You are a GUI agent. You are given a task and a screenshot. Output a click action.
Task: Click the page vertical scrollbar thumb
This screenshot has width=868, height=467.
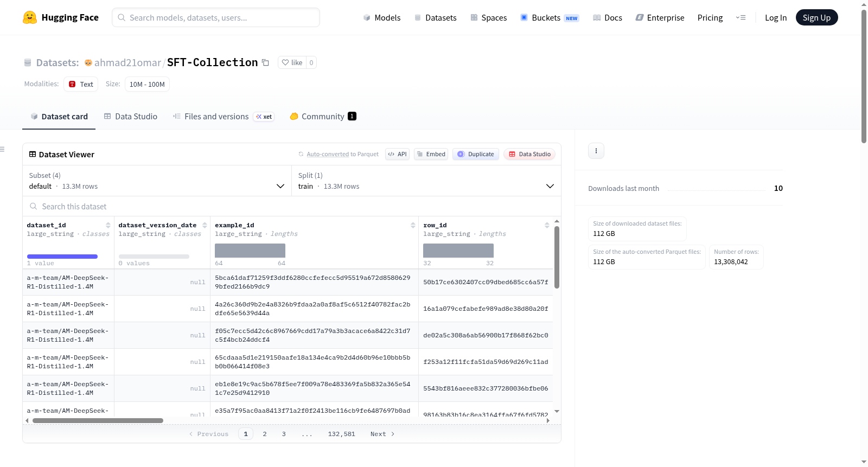pos(864,76)
